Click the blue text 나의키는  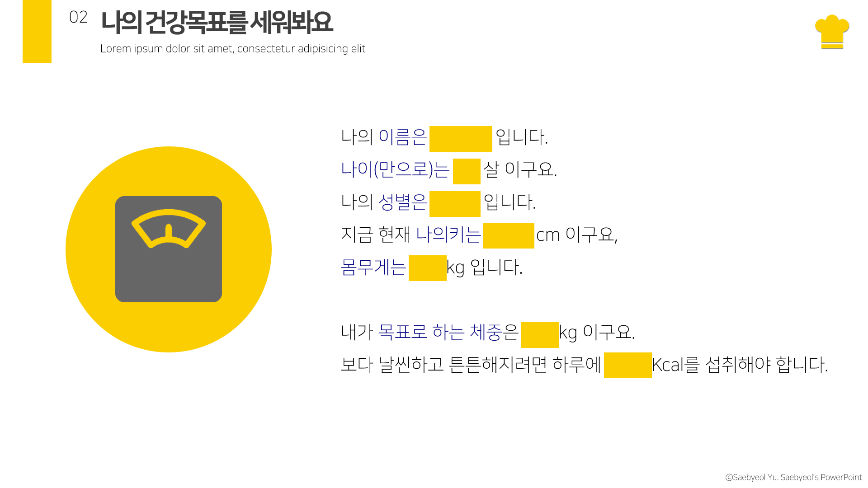tap(448, 235)
